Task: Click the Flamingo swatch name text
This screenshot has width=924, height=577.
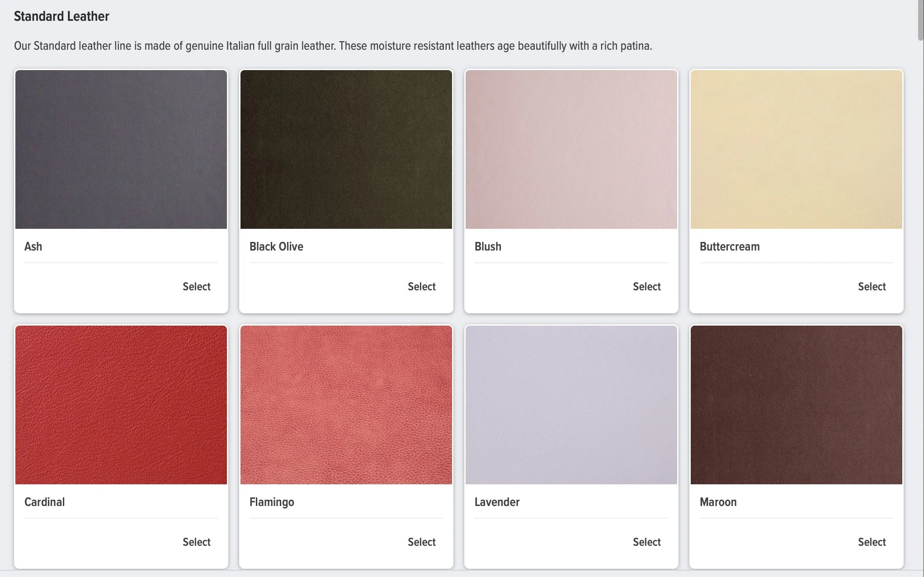Action: 272,502
